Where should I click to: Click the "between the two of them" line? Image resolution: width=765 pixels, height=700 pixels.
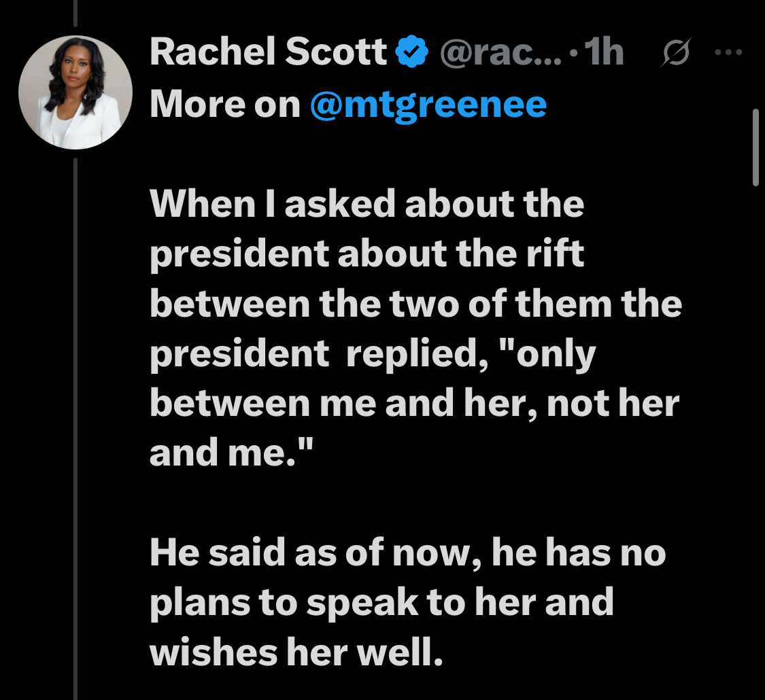click(x=414, y=303)
